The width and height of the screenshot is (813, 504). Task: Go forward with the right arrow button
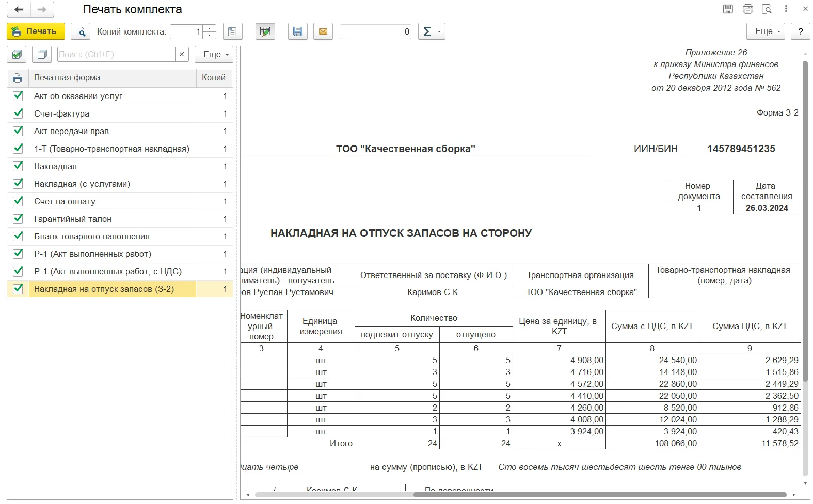coord(42,9)
